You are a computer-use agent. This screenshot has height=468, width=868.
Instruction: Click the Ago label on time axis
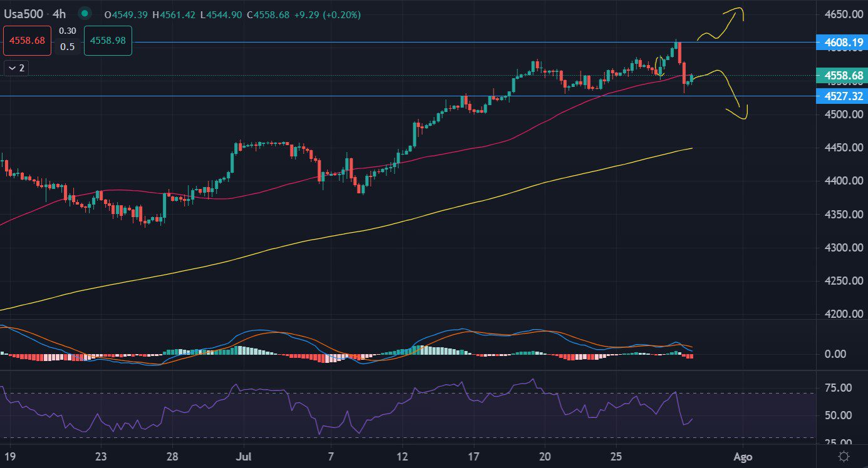coord(742,455)
